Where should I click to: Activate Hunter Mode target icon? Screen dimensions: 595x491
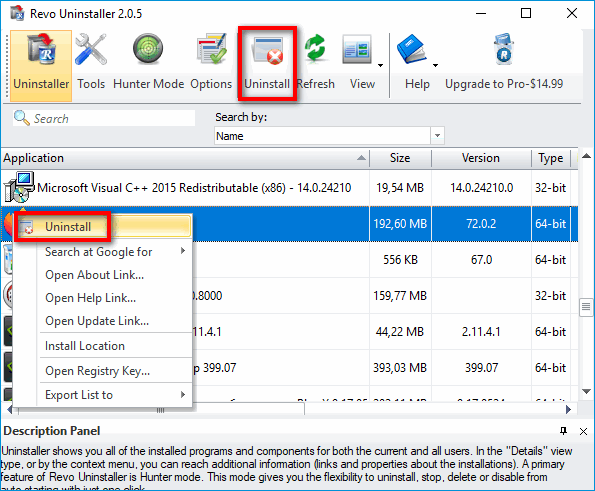(148, 49)
